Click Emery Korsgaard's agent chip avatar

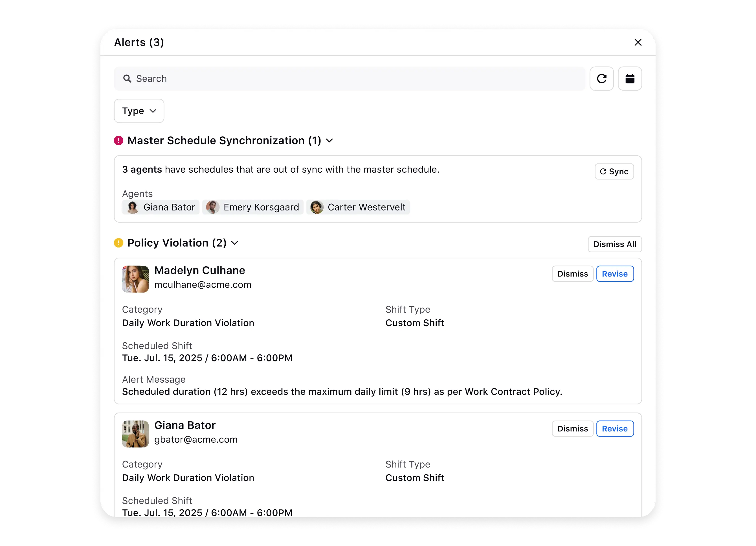212,207
